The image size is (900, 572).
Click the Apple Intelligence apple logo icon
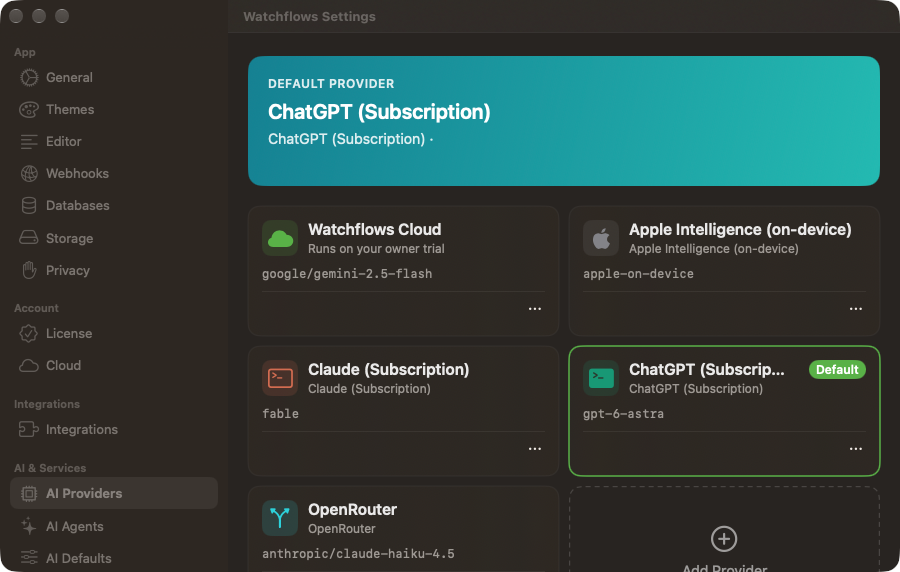point(601,238)
